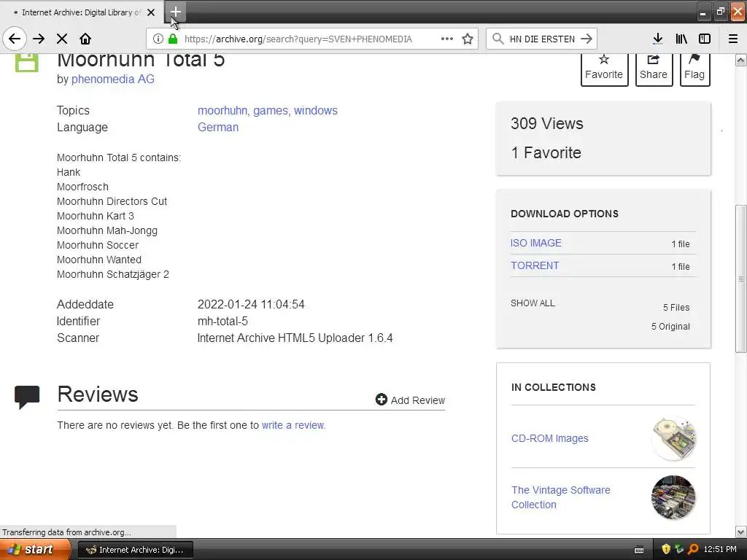
Task: Open the windows topic link
Action: coord(315,111)
